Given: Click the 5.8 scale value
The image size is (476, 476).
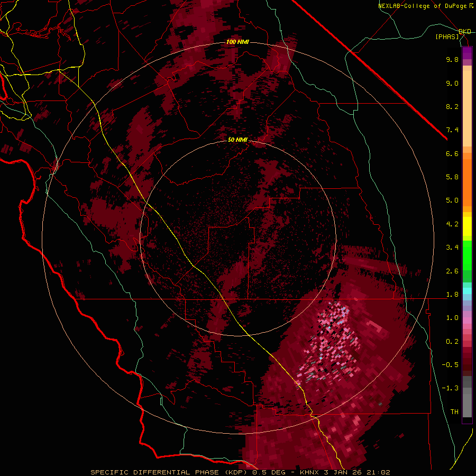Looking at the screenshot, I should (x=452, y=177).
